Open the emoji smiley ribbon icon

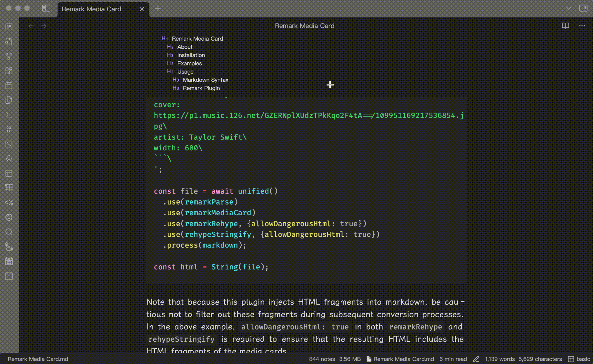[x=9, y=217]
